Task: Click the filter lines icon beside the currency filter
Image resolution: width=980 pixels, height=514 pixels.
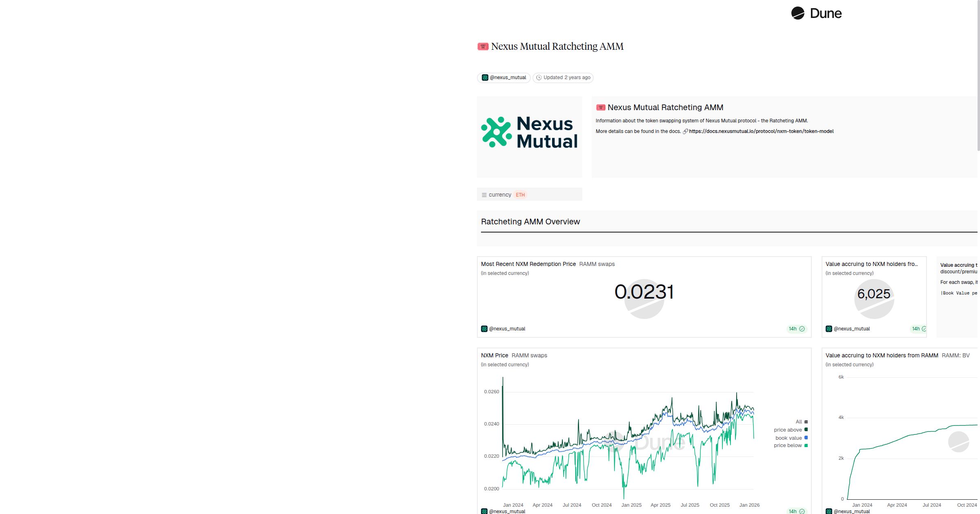Action: 484,195
